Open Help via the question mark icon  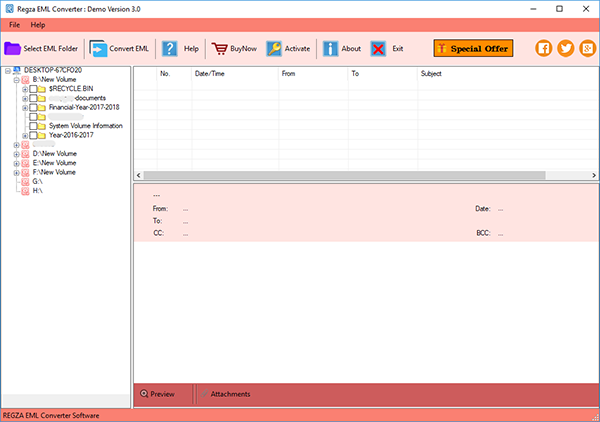coord(170,48)
